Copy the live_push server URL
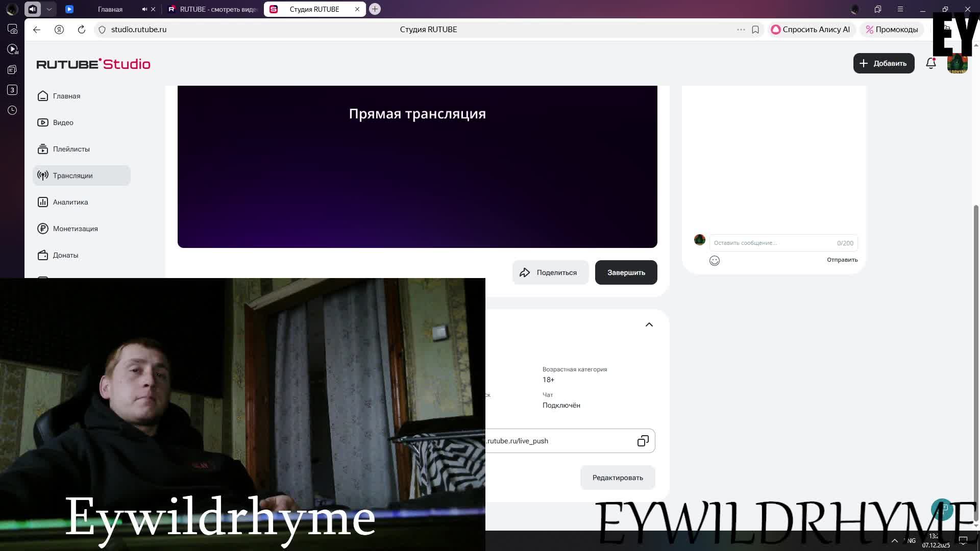This screenshot has height=551, width=980. tap(643, 441)
